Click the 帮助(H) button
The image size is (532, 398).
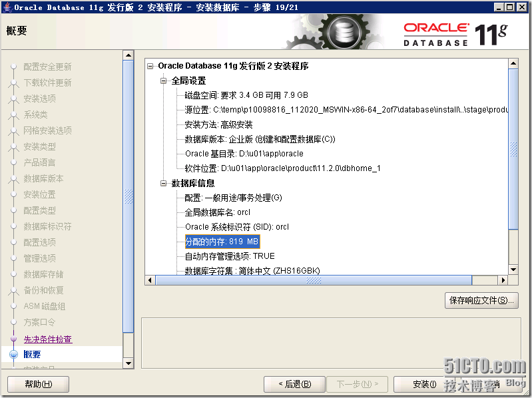pyautogui.click(x=39, y=384)
